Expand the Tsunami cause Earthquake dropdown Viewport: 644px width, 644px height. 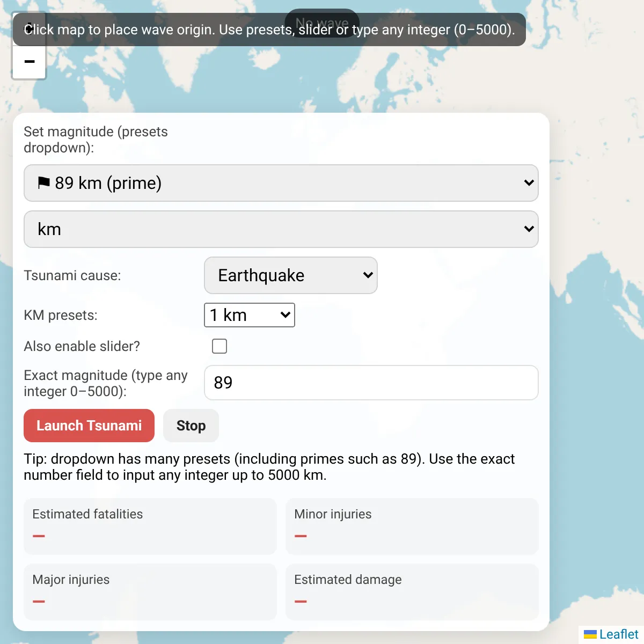tap(291, 275)
